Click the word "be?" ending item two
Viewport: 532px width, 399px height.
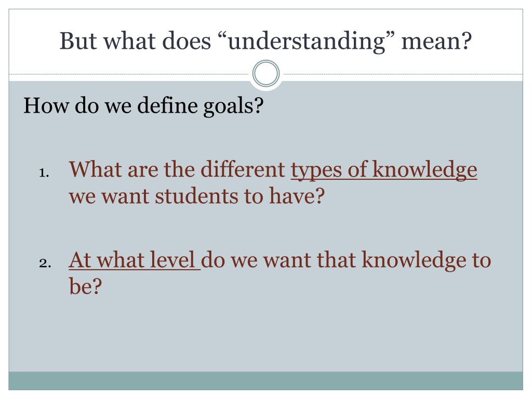click(85, 286)
